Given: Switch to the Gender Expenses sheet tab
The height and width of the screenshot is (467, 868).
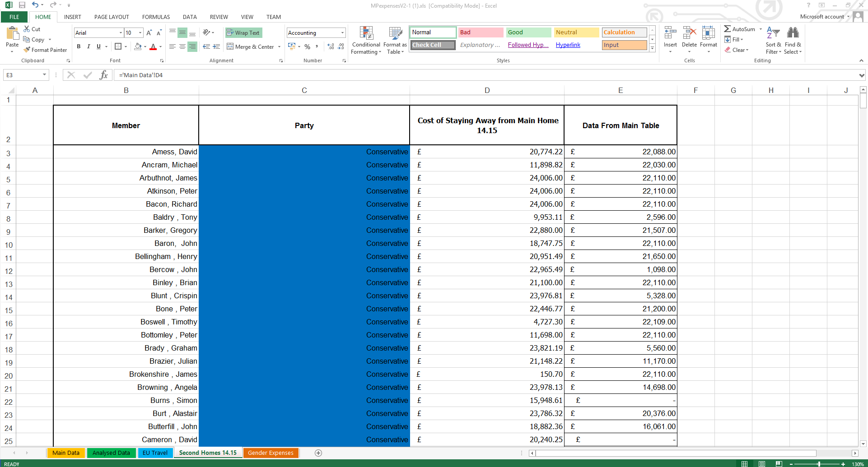Looking at the screenshot, I should point(271,453).
